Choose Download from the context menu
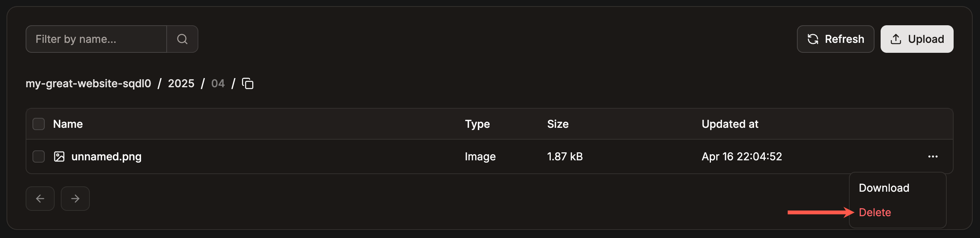 coord(883,187)
